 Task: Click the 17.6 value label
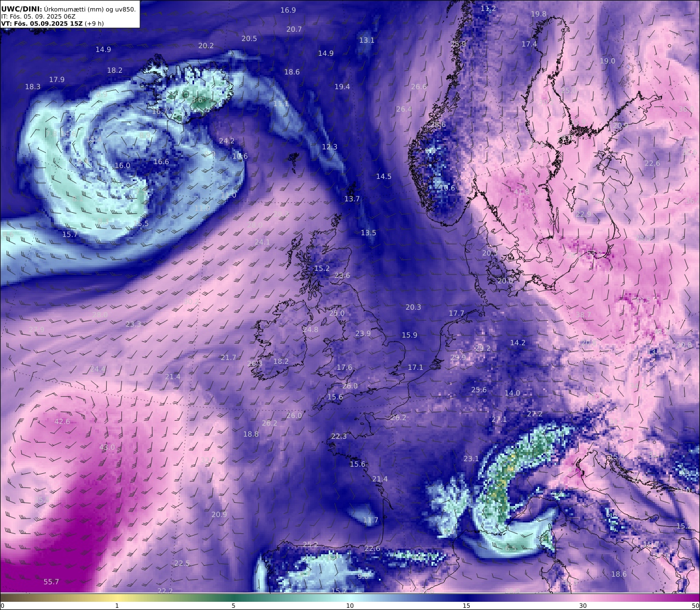(x=345, y=367)
